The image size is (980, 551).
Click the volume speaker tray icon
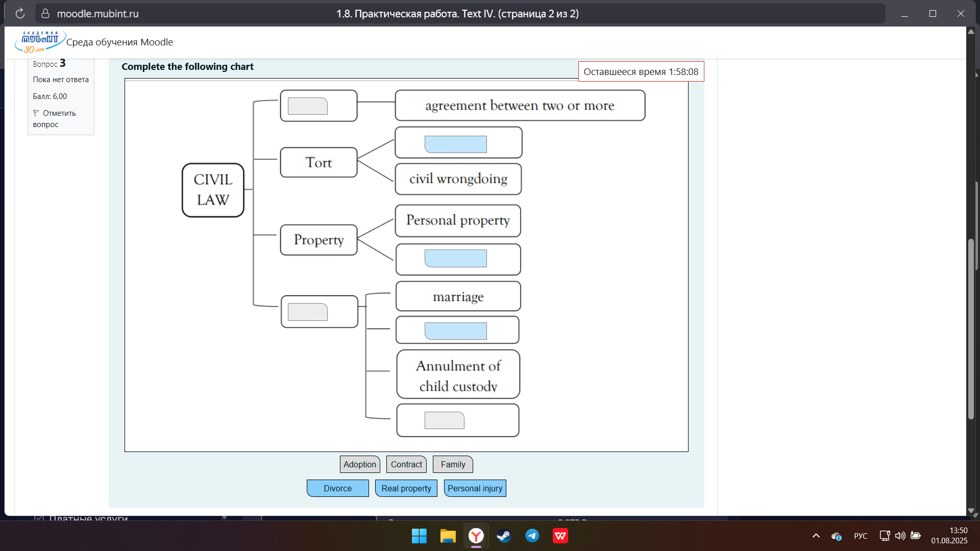coord(900,536)
